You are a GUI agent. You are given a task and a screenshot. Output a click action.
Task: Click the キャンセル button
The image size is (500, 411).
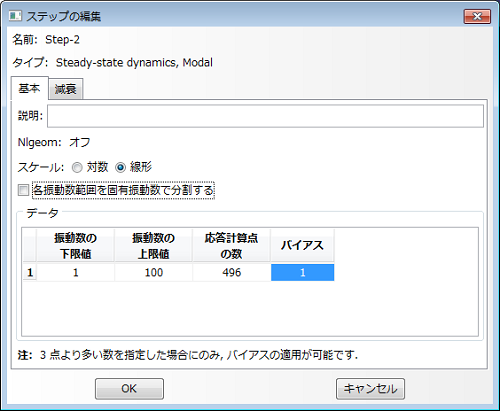[370, 389]
